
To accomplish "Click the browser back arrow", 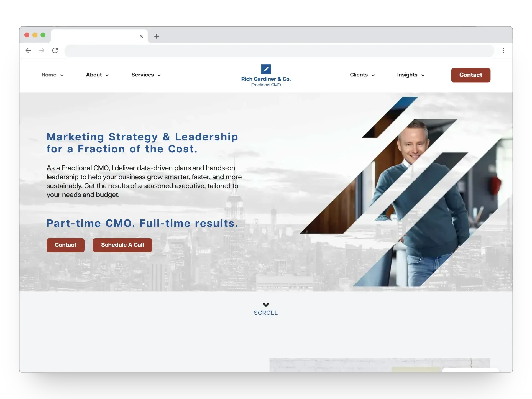I will click(x=28, y=50).
